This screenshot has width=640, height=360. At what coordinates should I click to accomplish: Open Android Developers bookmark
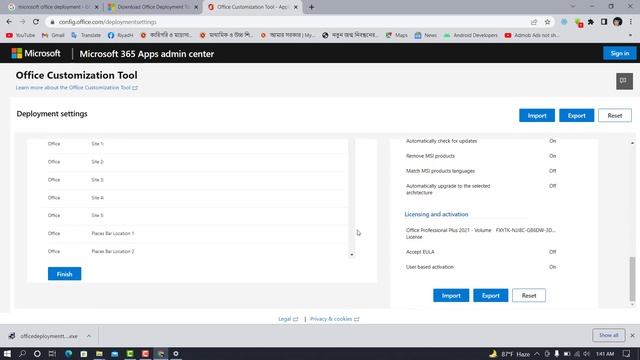(x=471, y=36)
